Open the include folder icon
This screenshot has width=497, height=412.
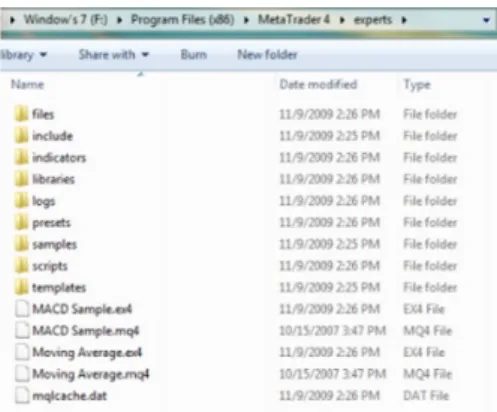pos(21,136)
